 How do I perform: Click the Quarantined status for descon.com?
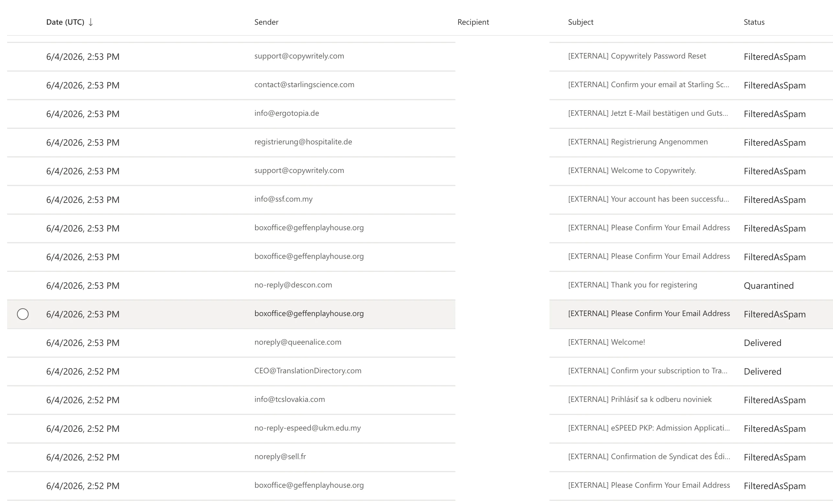coord(769,286)
